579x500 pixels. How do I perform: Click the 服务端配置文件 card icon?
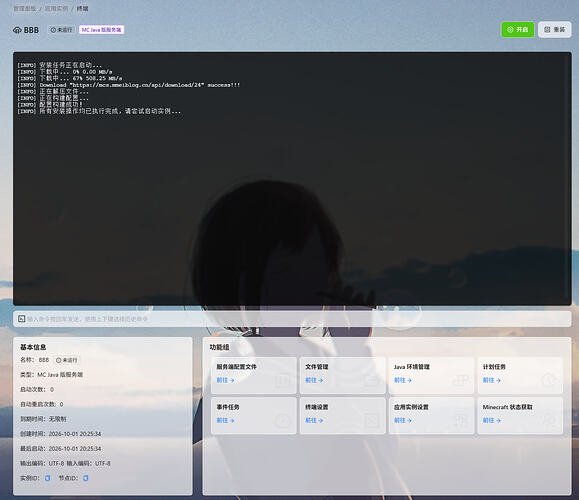tap(282, 380)
